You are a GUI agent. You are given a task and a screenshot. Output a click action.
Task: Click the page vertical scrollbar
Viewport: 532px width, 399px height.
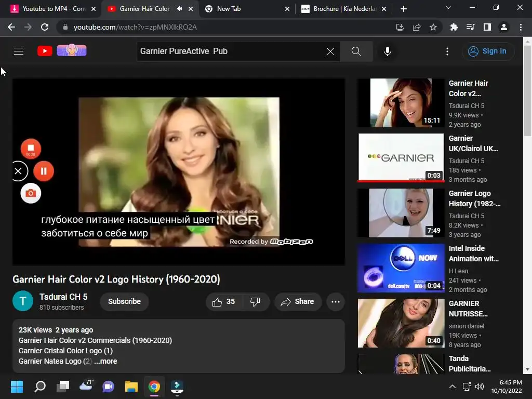coord(527,90)
